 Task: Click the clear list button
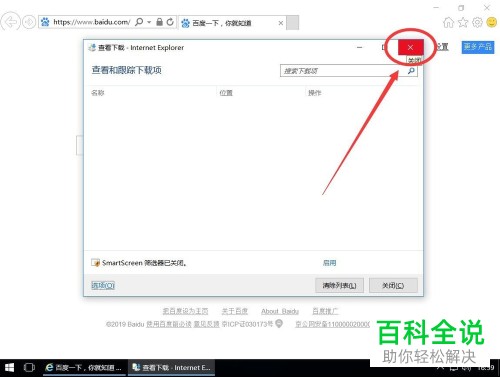[339, 286]
